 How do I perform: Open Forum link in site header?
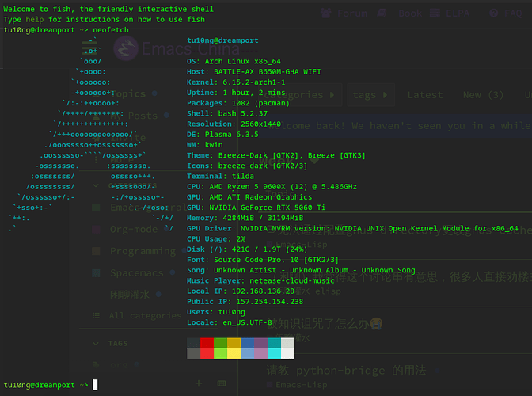pyautogui.click(x=352, y=13)
